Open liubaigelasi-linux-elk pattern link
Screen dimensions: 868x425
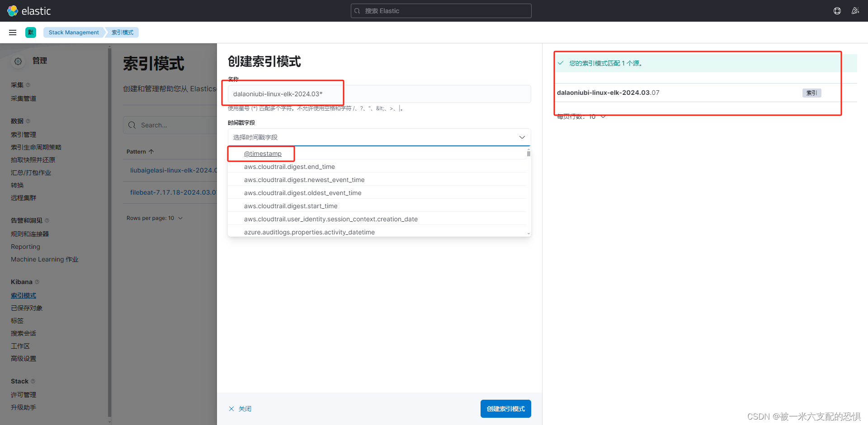(x=174, y=170)
